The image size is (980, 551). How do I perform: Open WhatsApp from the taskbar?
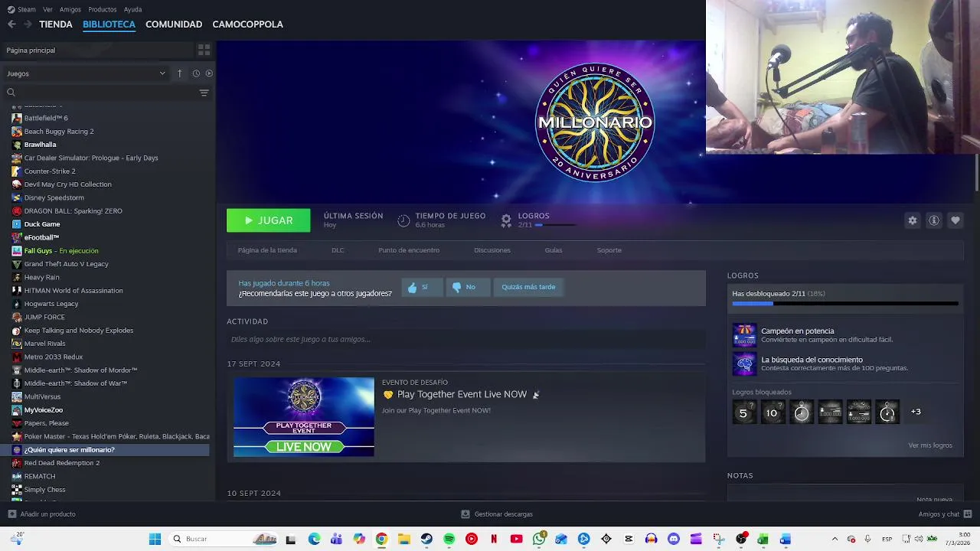point(539,539)
